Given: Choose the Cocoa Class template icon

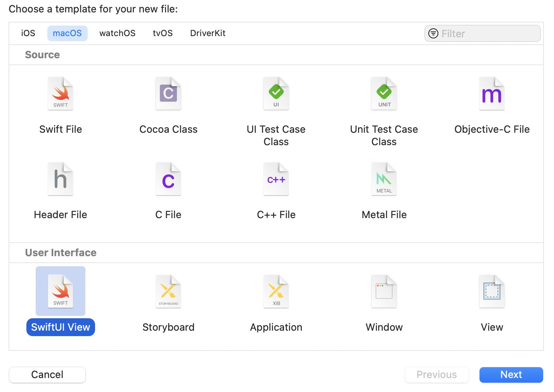Looking at the screenshot, I should tap(168, 94).
